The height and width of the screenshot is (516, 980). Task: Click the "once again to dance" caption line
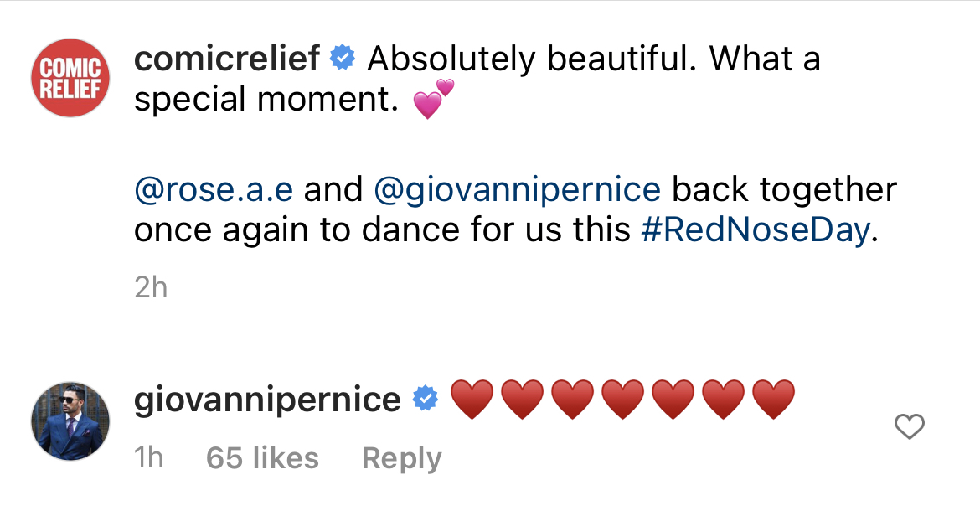(335, 230)
